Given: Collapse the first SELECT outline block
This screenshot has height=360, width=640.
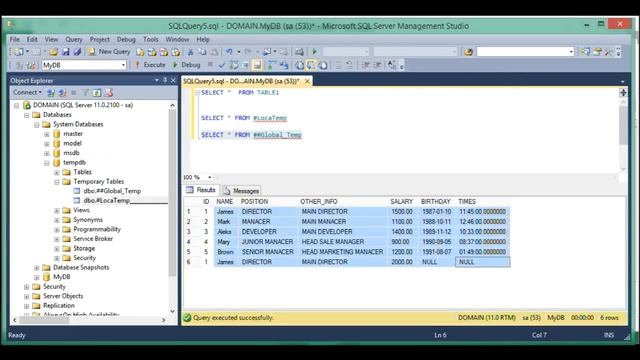Looking at the screenshot, I should point(198,93).
